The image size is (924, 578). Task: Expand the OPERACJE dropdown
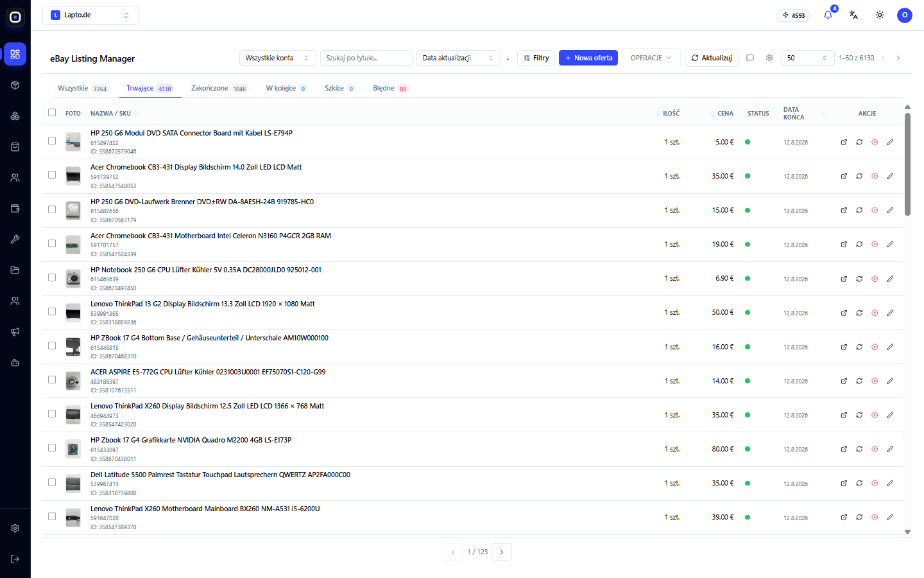[x=651, y=58]
